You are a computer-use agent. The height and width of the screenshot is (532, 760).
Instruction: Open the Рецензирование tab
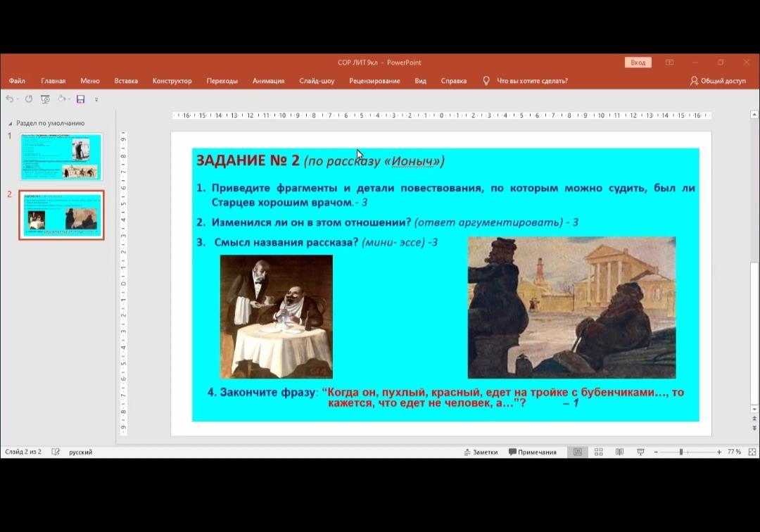coord(374,81)
